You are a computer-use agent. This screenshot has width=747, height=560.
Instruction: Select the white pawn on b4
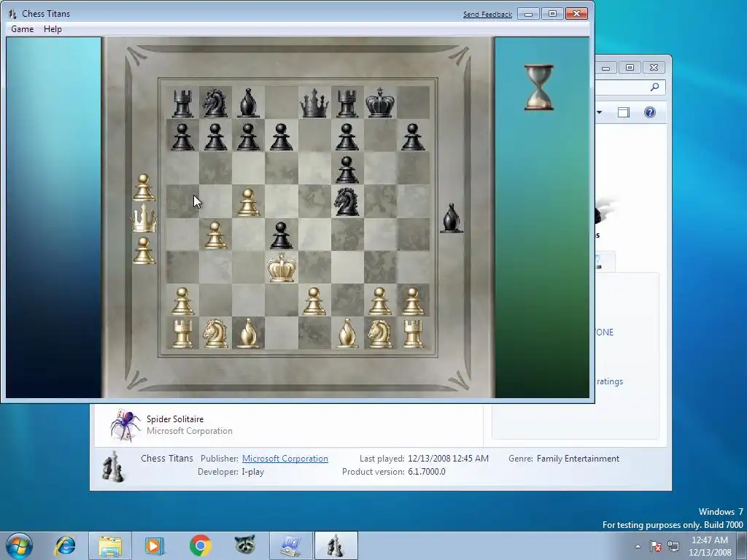pyautogui.click(x=215, y=236)
